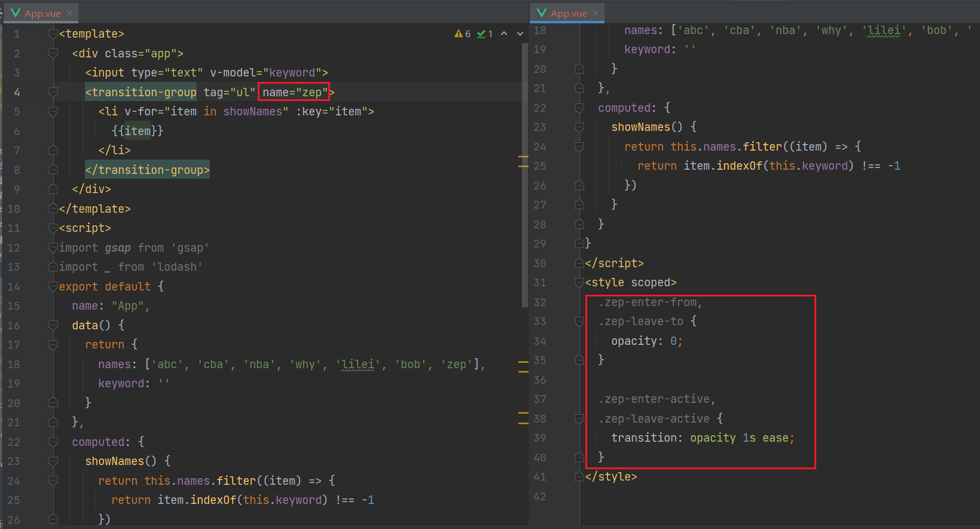980x529 pixels.
Task: Collapse script tag fold on line 11
Action: (53, 228)
